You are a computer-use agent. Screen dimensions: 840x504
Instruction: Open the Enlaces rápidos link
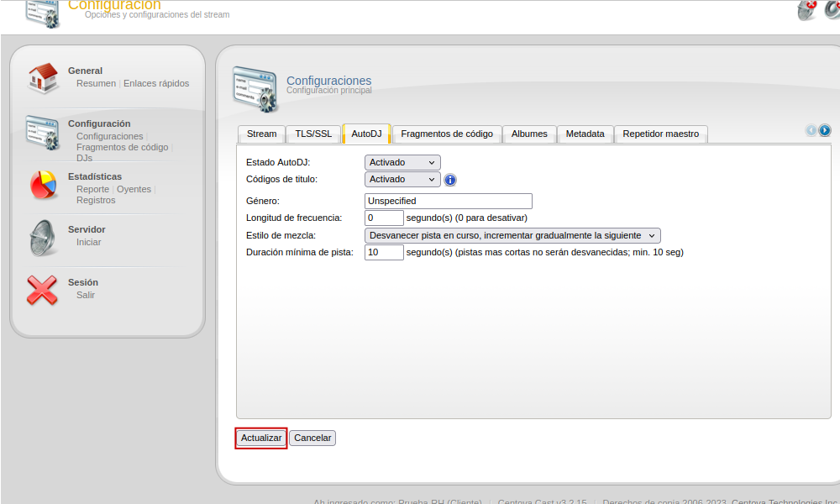(156, 83)
